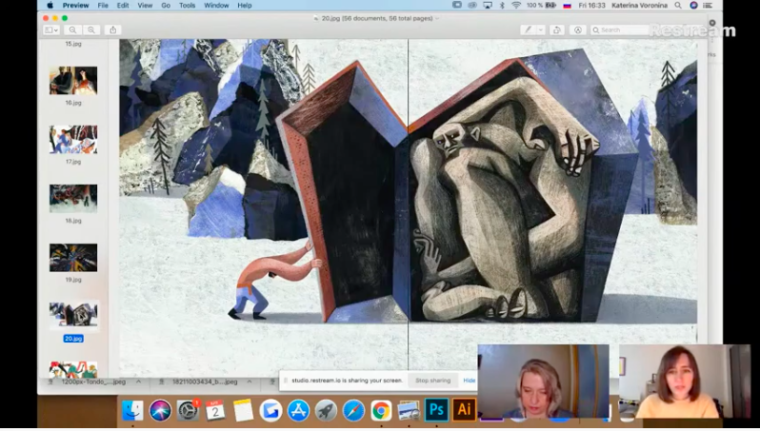
Task: Click the Hide link on sharing bar
Action: (469, 381)
